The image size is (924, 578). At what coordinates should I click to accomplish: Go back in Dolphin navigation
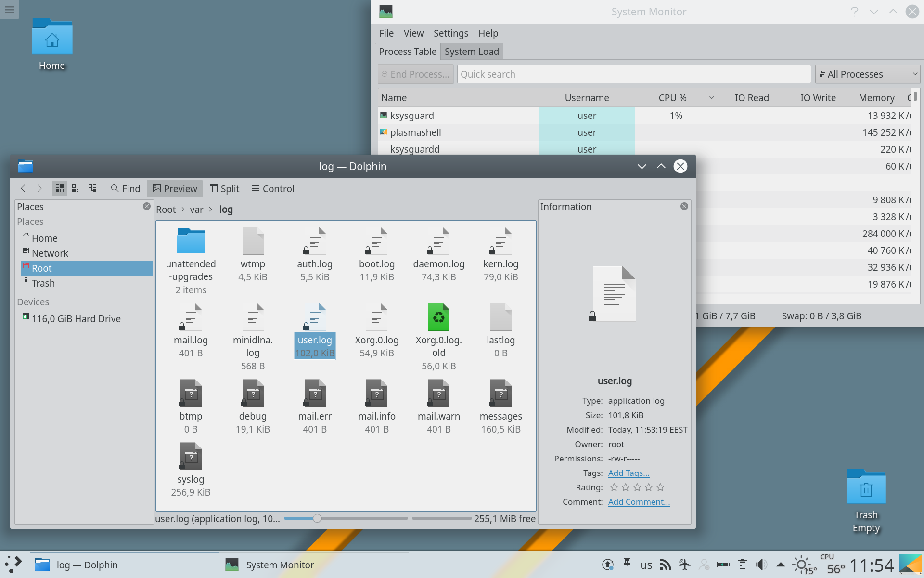click(x=23, y=188)
